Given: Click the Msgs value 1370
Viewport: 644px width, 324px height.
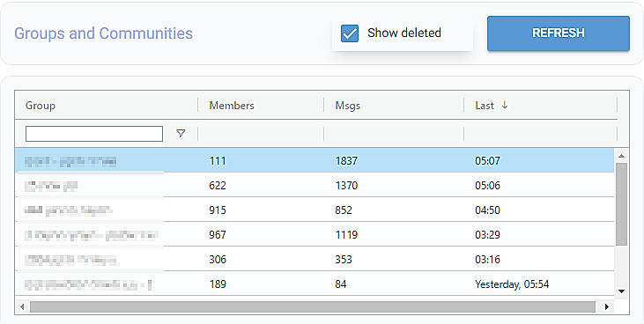Looking at the screenshot, I should pyautogui.click(x=346, y=185).
